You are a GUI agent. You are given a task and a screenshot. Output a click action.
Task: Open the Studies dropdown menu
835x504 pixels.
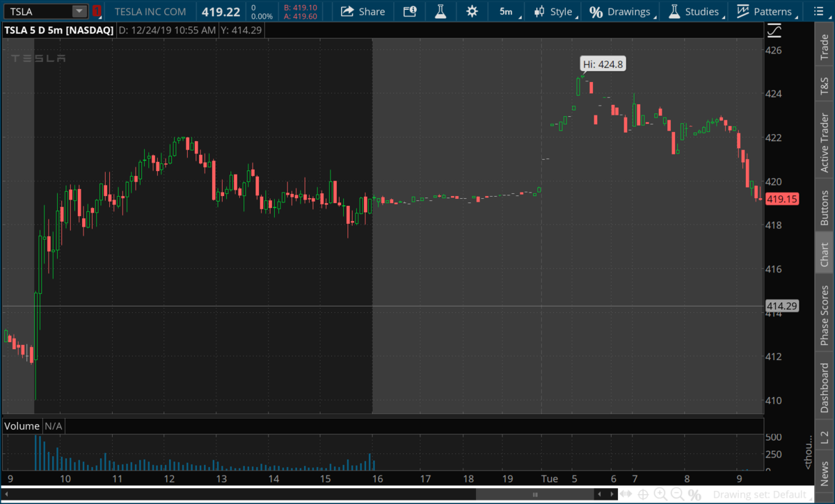click(694, 11)
